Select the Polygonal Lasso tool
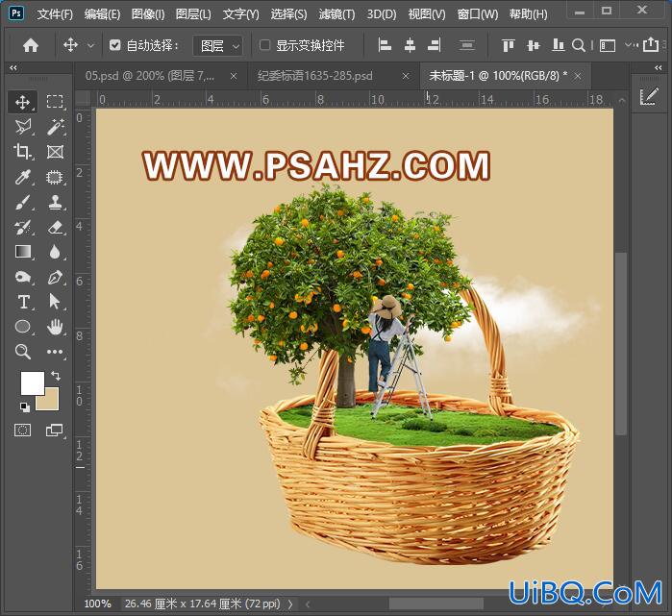This screenshot has height=616, width=672. pos(22,127)
